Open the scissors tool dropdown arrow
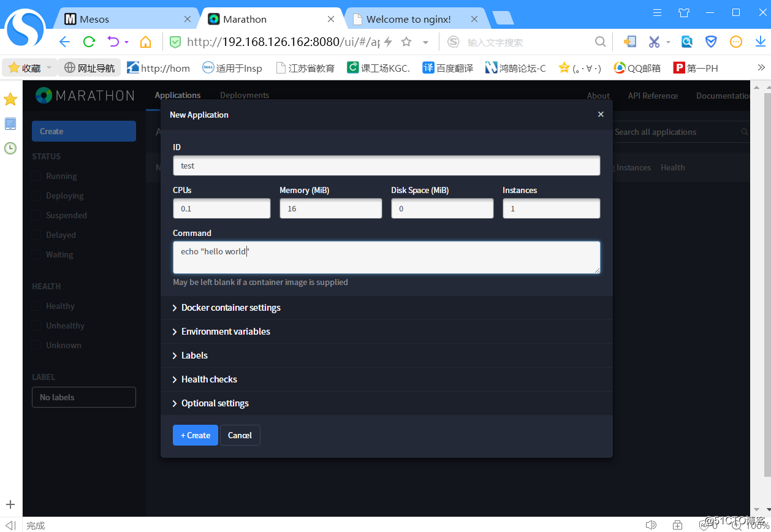Image resolution: width=771 pixels, height=532 pixels. coord(669,42)
